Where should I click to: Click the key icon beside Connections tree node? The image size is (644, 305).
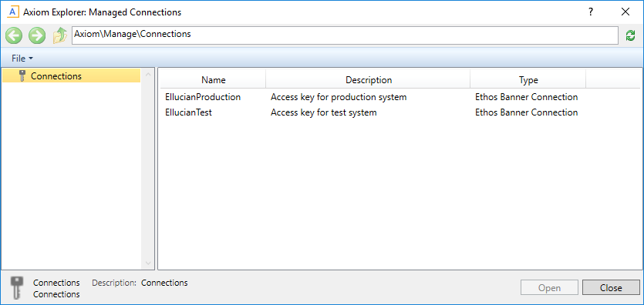(22, 75)
